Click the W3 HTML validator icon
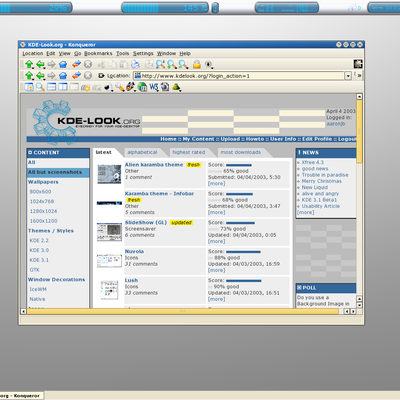Image resolution: width=400 pixels, height=400 pixels. [154, 87]
